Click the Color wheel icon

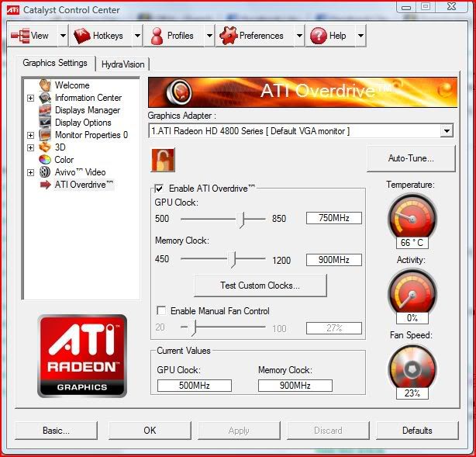coord(45,160)
